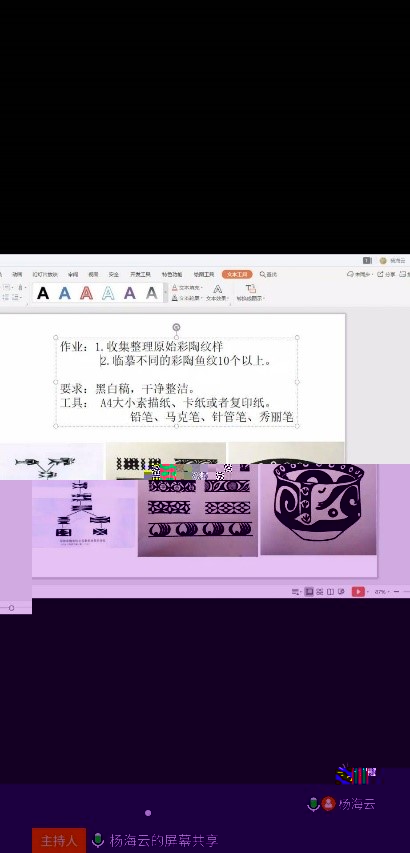This screenshot has height=853, width=410.
Task: Click the 主持人 host button
Action: point(59,840)
